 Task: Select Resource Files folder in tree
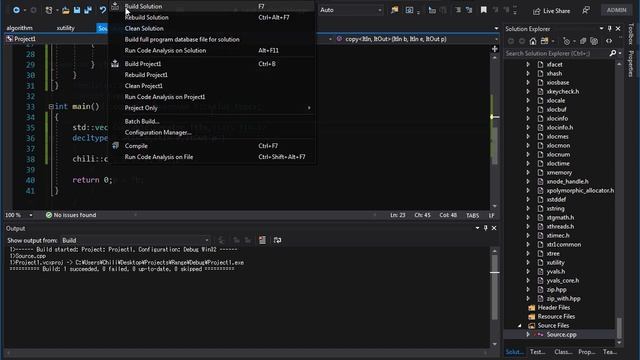(x=556, y=317)
